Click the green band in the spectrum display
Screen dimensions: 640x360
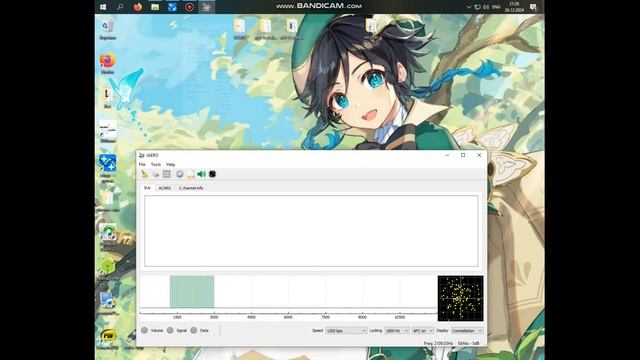click(x=192, y=291)
